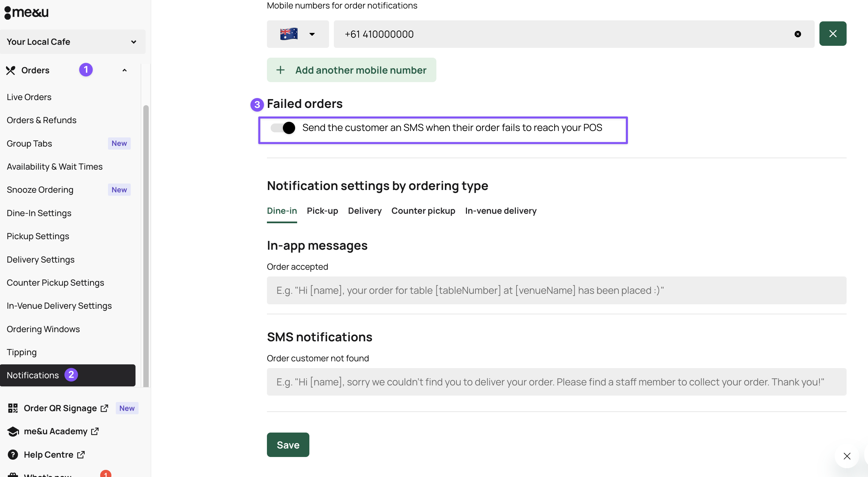Viewport: 868px width, 477px height.
Task: Select the Counter pickup tab
Action: point(423,211)
